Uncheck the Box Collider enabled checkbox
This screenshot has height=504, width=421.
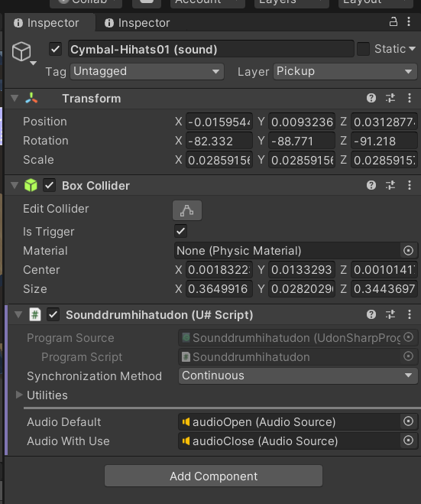[x=50, y=186]
